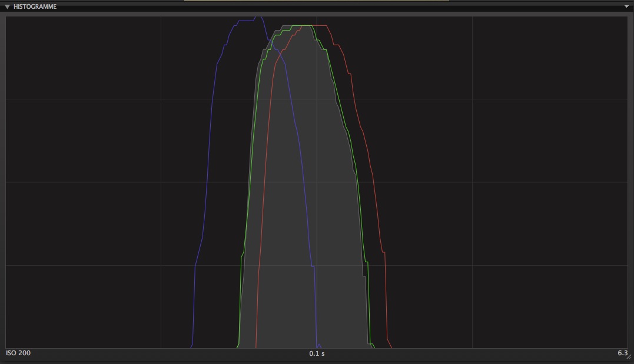634x364 pixels.
Task: Click the ISO 200 value
Action: coord(18,353)
